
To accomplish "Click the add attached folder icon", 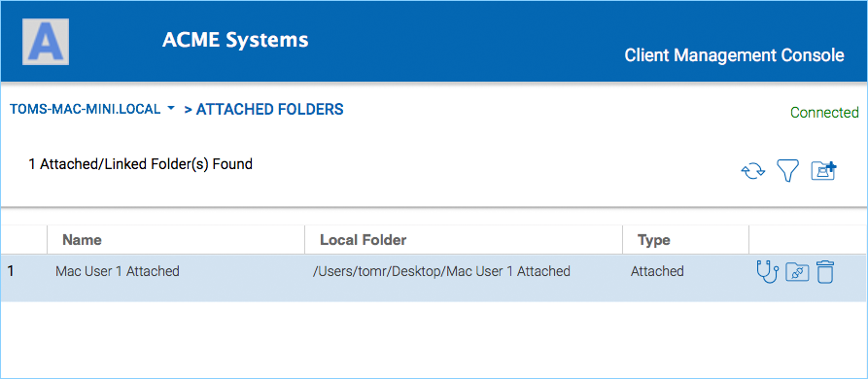I will pyautogui.click(x=823, y=170).
